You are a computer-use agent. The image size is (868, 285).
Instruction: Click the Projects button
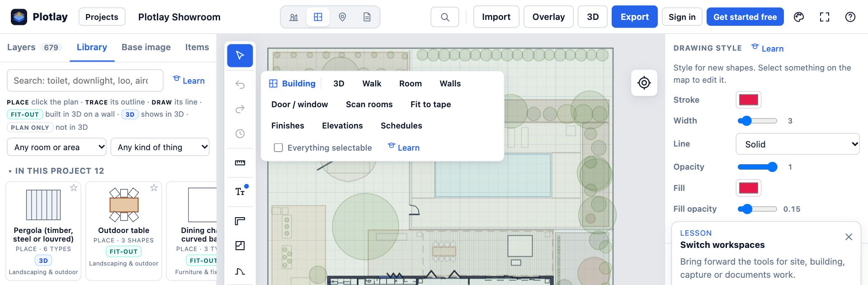(x=102, y=17)
